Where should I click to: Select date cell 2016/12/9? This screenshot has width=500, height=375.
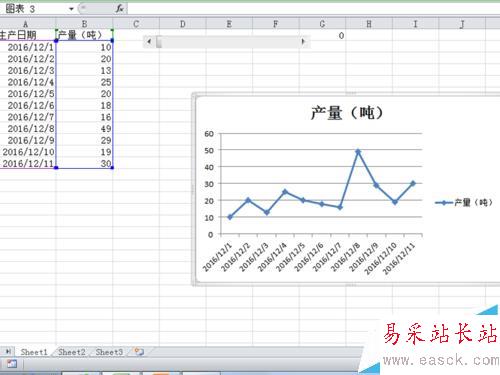(28, 140)
